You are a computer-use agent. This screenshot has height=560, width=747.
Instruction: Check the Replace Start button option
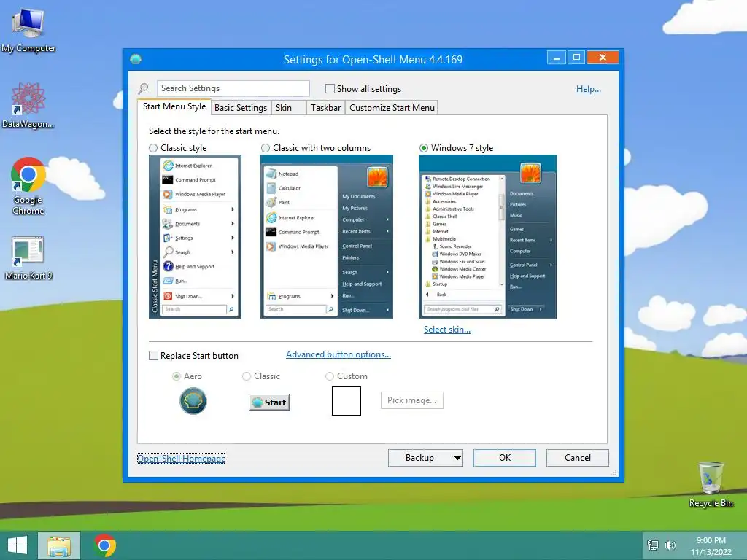153,356
